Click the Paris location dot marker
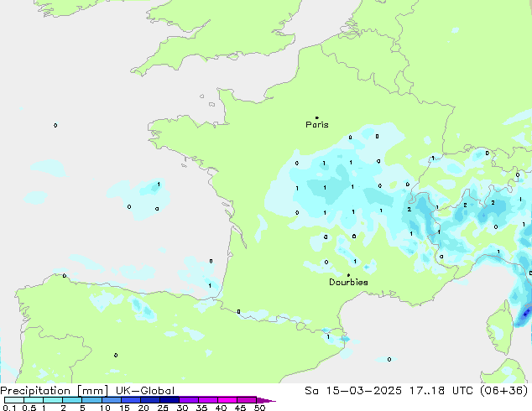The image size is (532, 411). tap(317, 117)
